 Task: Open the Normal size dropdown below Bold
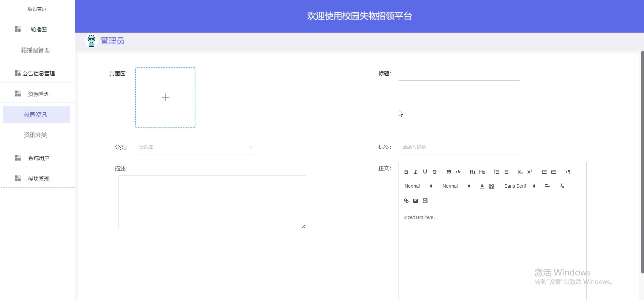(x=418, y=186)
